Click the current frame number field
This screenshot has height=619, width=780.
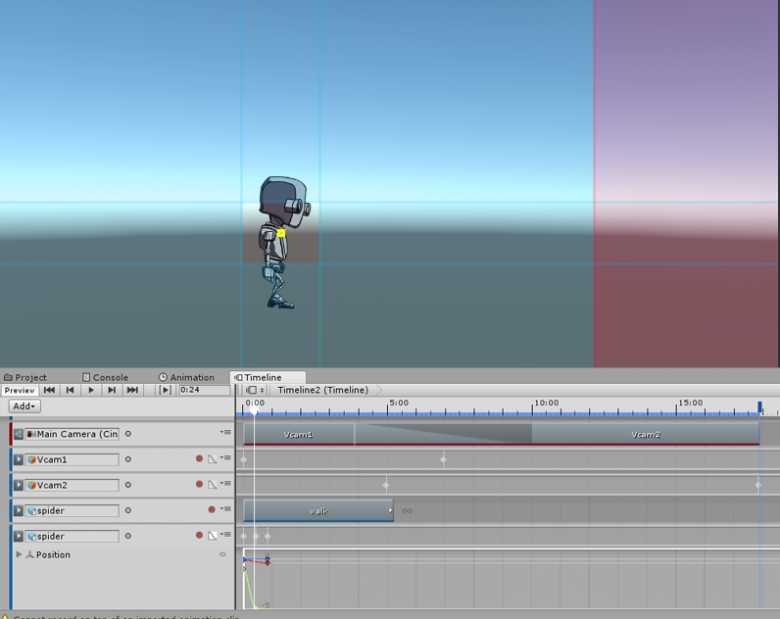click(x=203, y=390)
